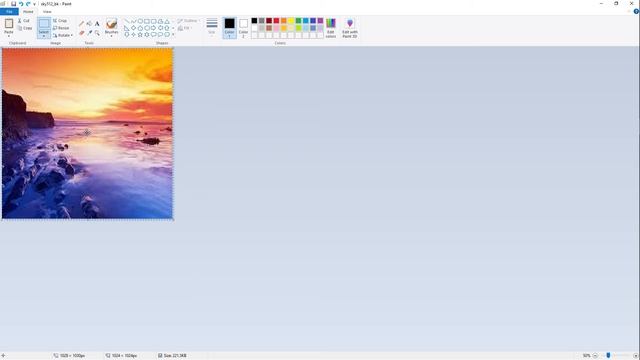640x360 pixels.
Task: Pick the Five-point star shape
Action: pyautogui.click(x=140, y=35)
